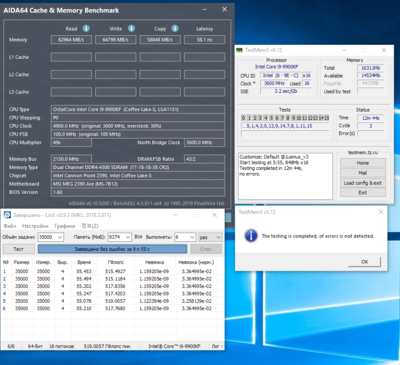The image size is (400, 365).
Task: Click the Write info icon
Action: pyautogui.click(x=131, y=29)
